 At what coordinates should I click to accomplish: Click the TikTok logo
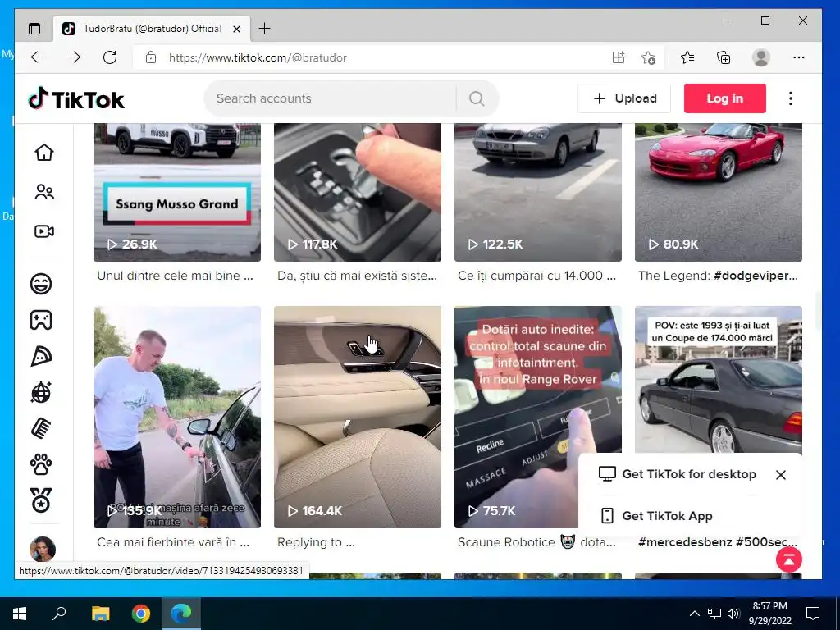click(76, 99)
